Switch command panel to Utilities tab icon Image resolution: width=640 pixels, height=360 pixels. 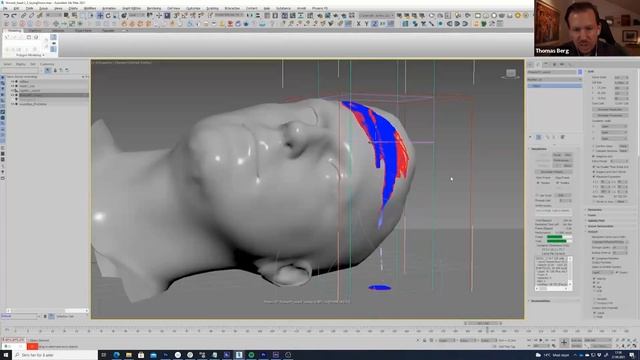570,64
